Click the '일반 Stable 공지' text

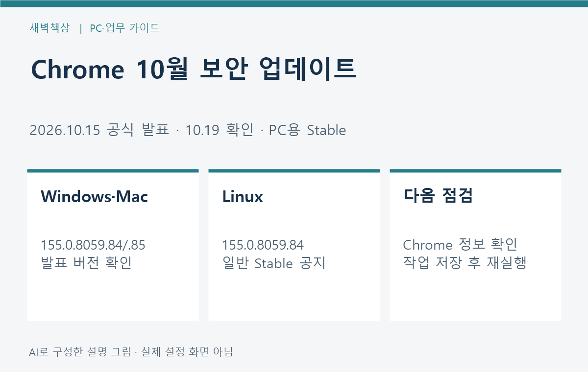tap(273, 263)
